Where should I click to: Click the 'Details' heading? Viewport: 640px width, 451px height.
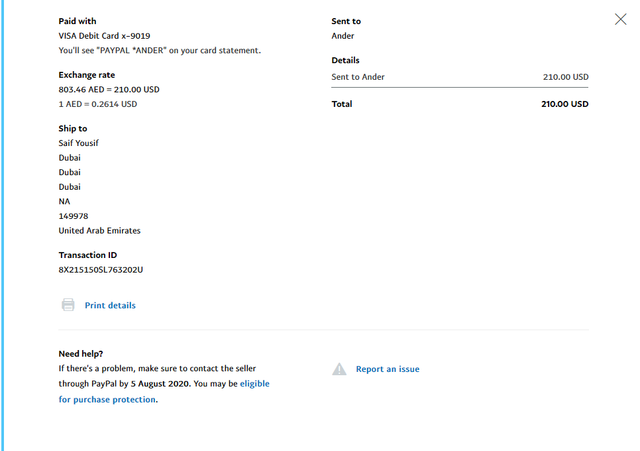tap(345, 60)
